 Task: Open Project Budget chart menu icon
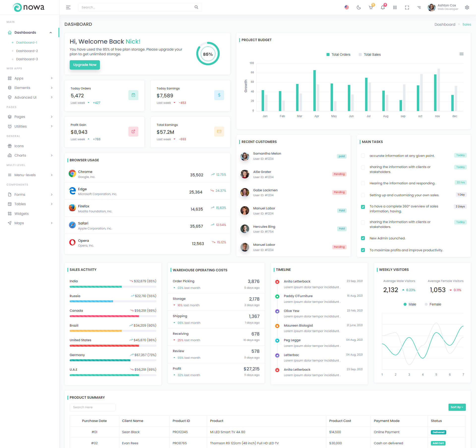[x=461, y=54]
